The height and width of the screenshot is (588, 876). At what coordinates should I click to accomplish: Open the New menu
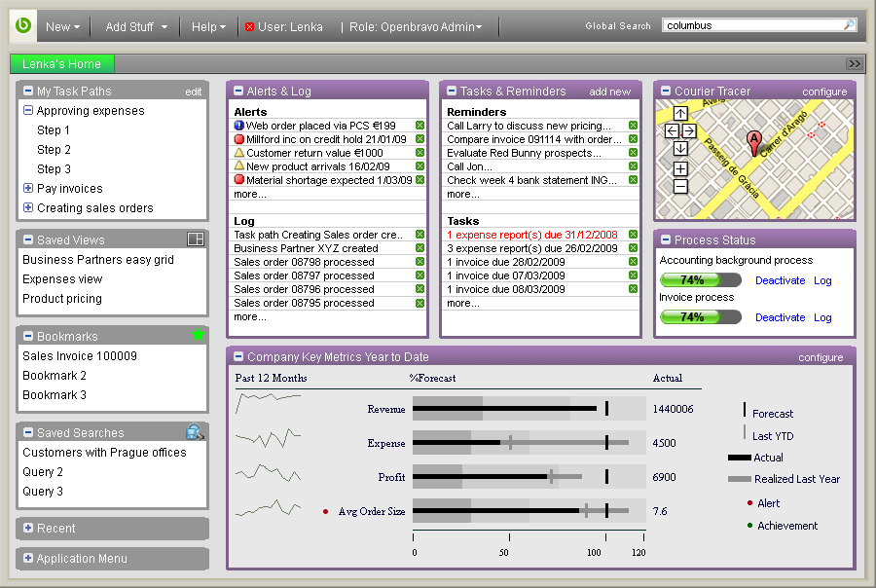pyautogui.click(x=62, y=27)
